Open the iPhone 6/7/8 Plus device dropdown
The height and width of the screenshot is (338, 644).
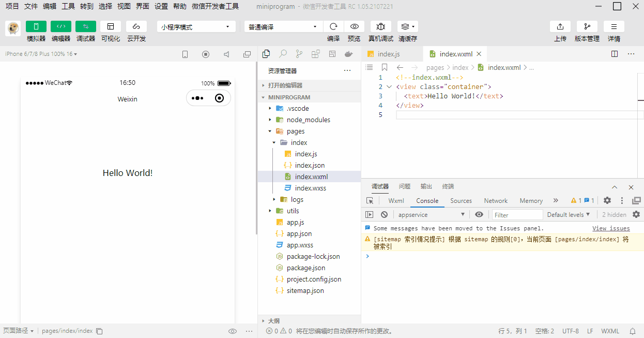point(41,54)
